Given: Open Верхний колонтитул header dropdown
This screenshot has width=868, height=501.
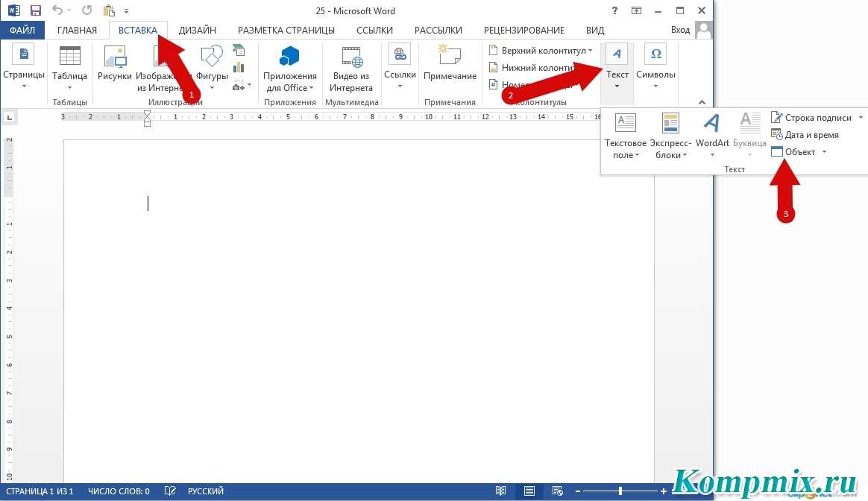Looking at the screenshot, I should point(541,51).
